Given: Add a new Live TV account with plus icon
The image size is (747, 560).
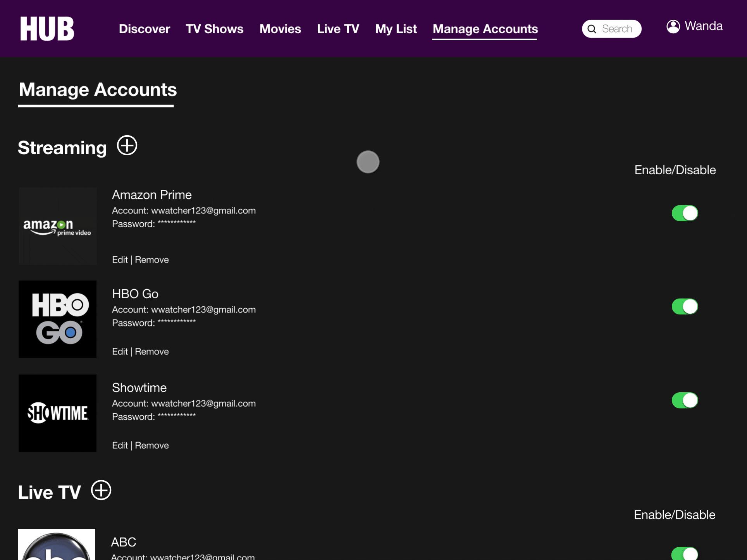Looking at the screenshot, I should tap(101, 490).
